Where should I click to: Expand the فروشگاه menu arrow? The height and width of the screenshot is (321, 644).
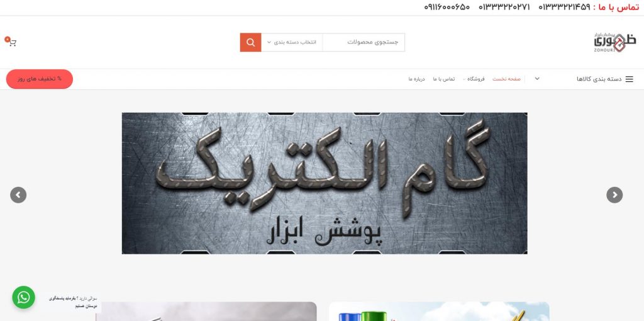(464, 79)
